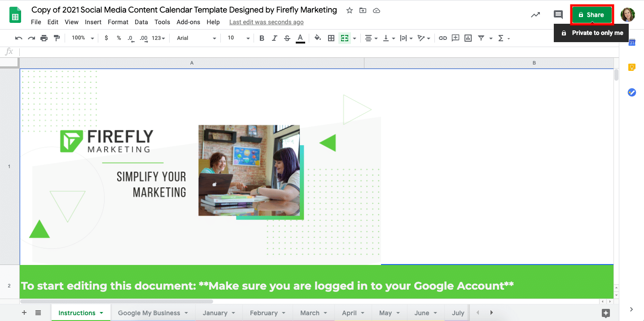Add a new sheet
Image resolution: width=644 pixels, height=321 pixels.
point(24,312)
